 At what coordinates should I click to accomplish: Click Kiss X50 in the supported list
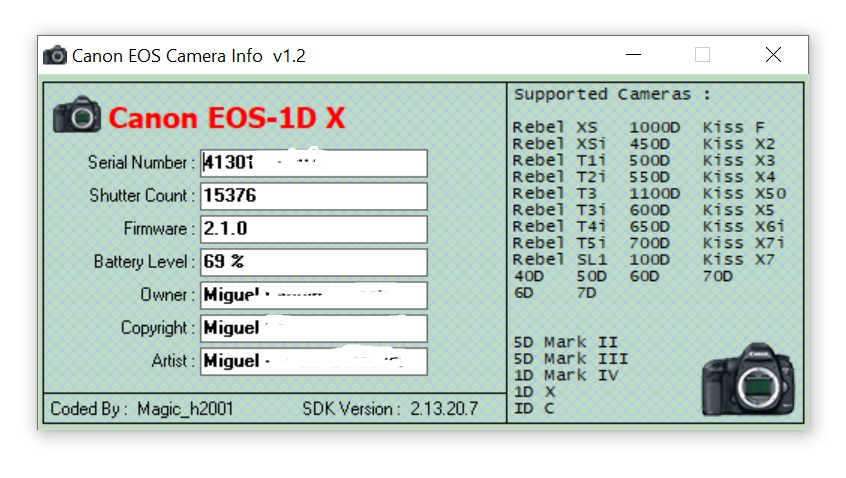(x=745, y=194)
